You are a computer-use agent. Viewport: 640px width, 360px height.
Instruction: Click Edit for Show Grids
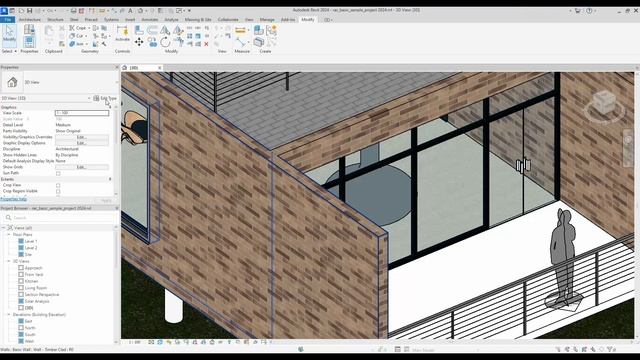click(x=82, y=167)
